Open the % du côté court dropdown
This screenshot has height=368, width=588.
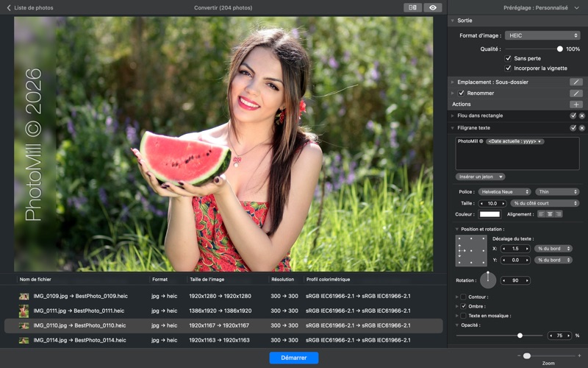pyautogui.click(x=545, y=203)
